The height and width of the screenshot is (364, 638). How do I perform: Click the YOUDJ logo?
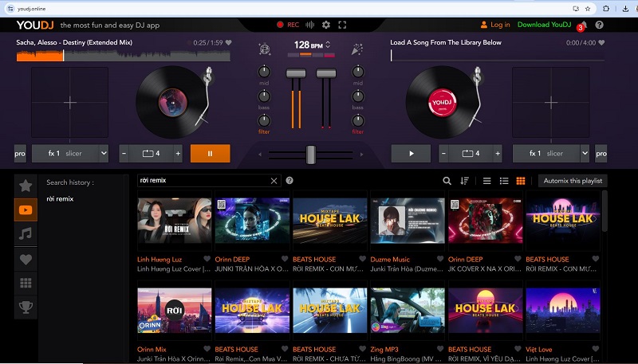tap(35, 25)
